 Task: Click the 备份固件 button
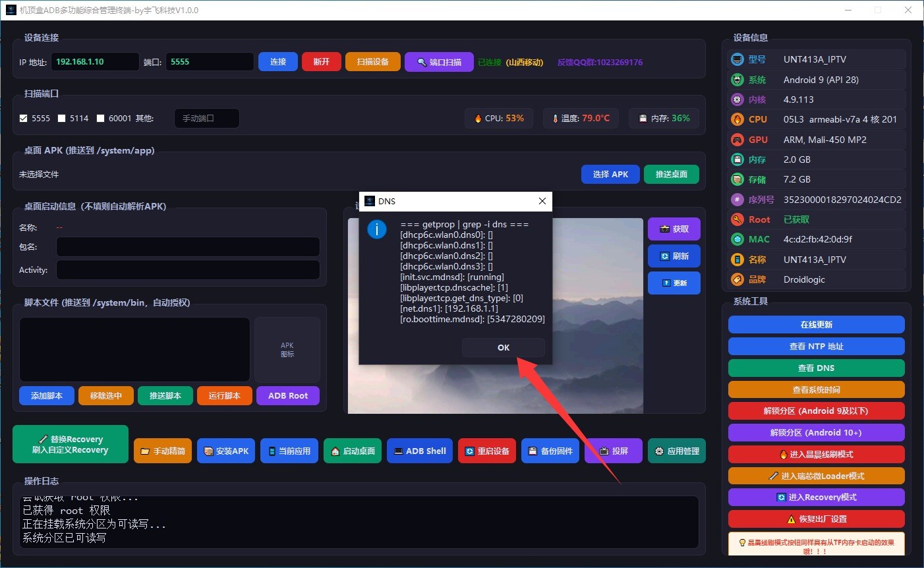[x=550, y=451]
